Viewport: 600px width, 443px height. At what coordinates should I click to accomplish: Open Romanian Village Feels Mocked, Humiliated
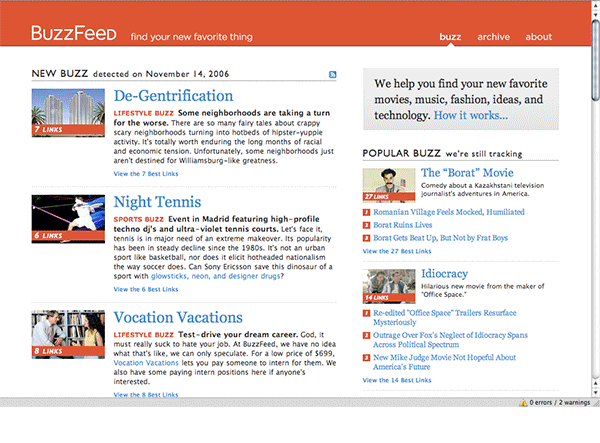449,212
